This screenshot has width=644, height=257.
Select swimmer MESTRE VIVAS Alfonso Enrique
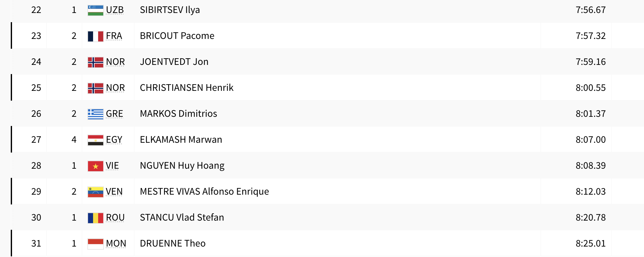(204, 192)
